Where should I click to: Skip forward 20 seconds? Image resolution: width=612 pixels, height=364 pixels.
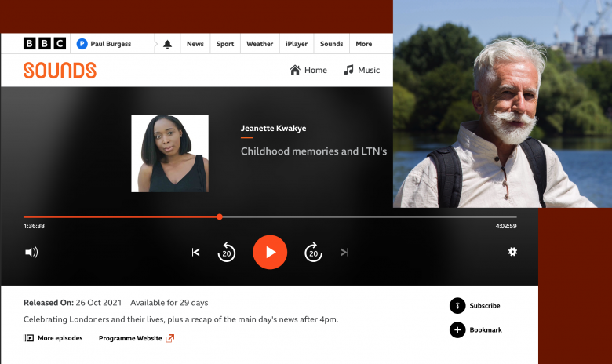coord(313,253)
